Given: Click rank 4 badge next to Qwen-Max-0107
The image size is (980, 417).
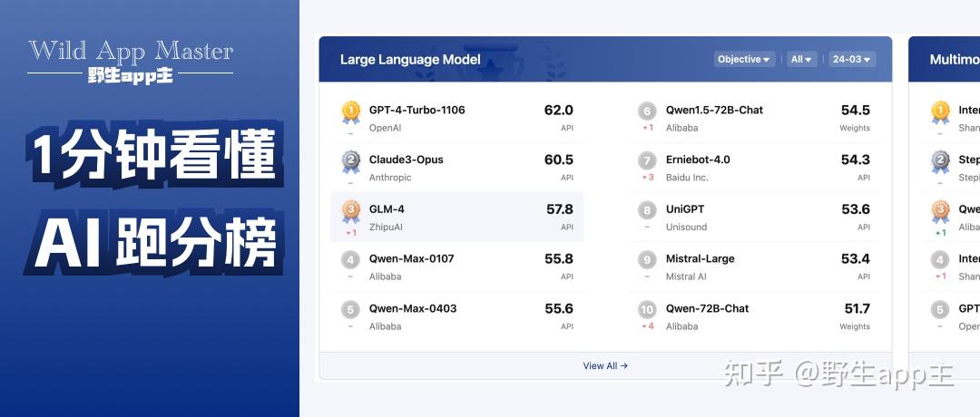Looking at the screenshot, I should tap(350, 260).
